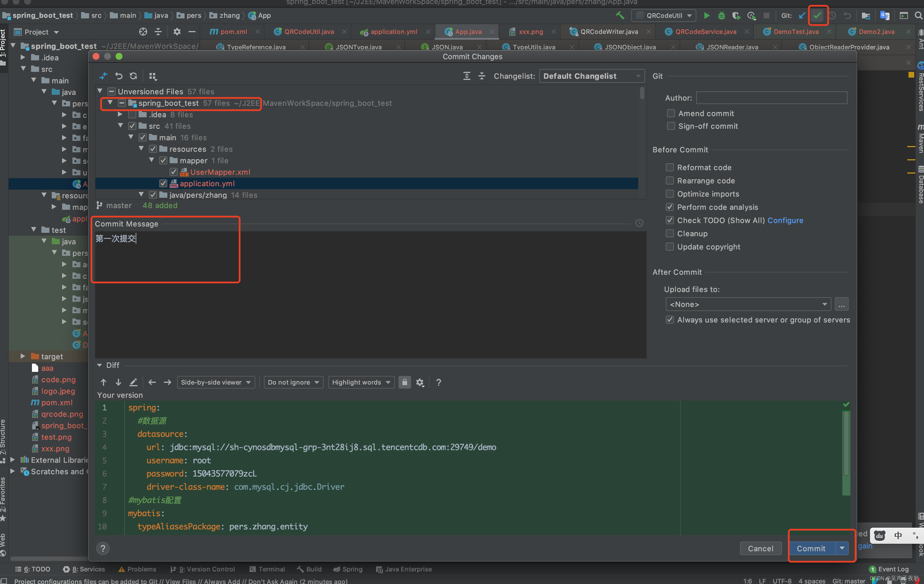
Task: Open the Event Log button
Action: click(889, 569)
